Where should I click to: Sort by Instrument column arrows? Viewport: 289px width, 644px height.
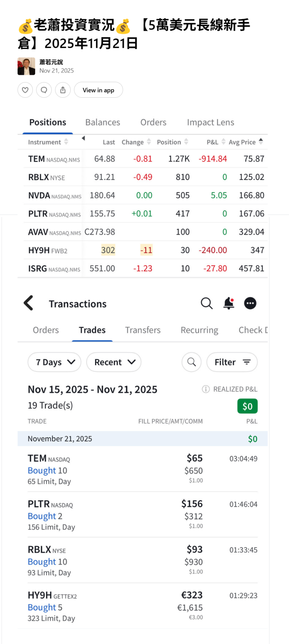coord(66,142)
